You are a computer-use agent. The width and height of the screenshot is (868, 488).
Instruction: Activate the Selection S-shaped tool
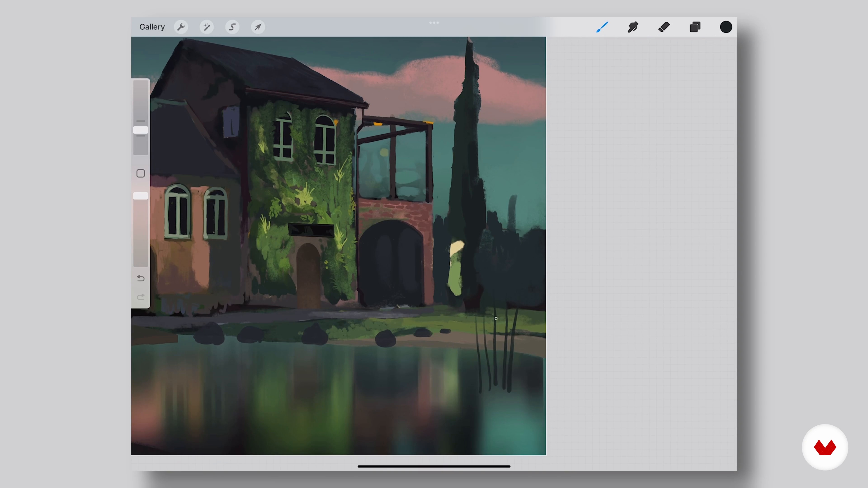point(232,27)
